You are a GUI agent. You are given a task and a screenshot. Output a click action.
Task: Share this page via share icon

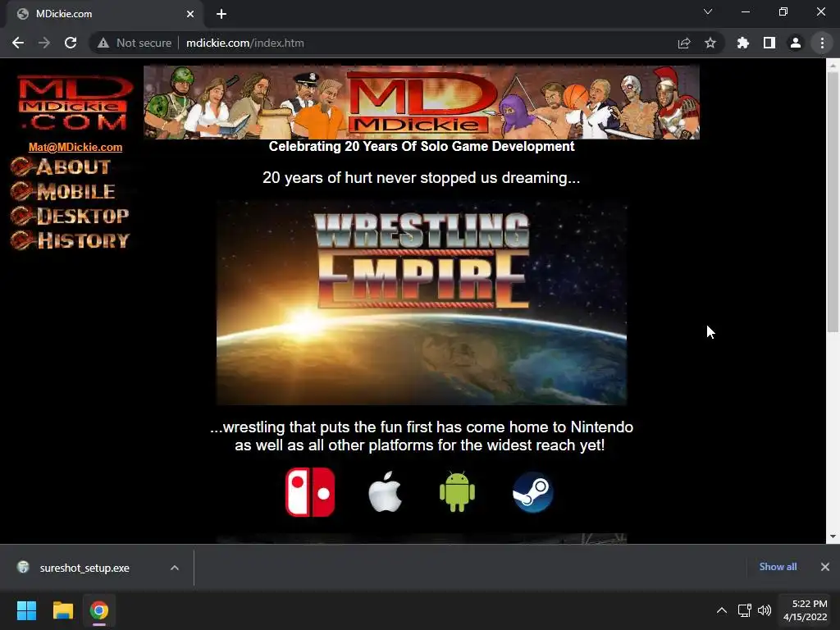click(684, 43)
